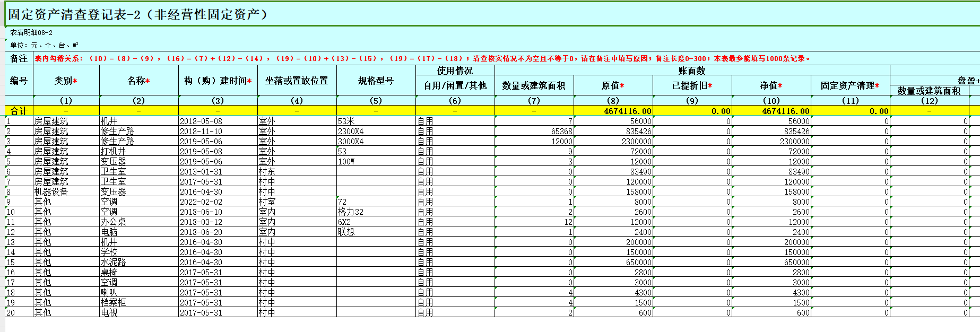Image resolution: width=980 pixels, height=332 pixels.
Task: Click the 坐落或置放位置 column header
Action: [297, 81]
